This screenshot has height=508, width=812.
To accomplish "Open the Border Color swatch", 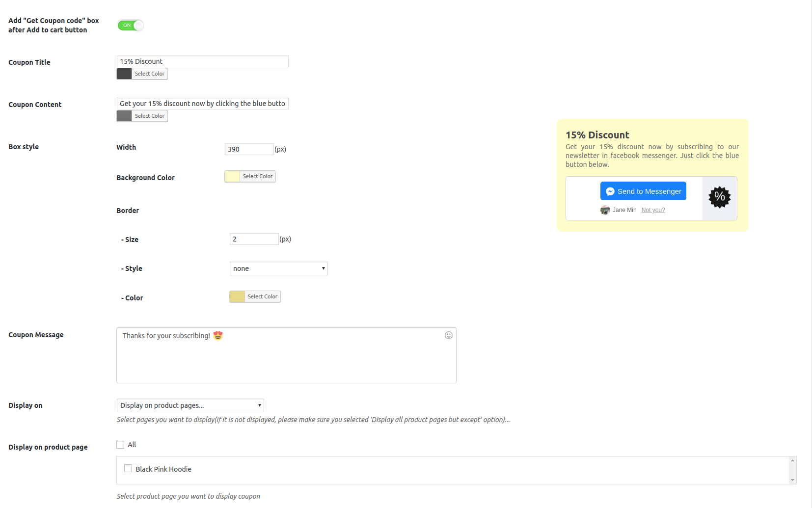I will (237, 296).
